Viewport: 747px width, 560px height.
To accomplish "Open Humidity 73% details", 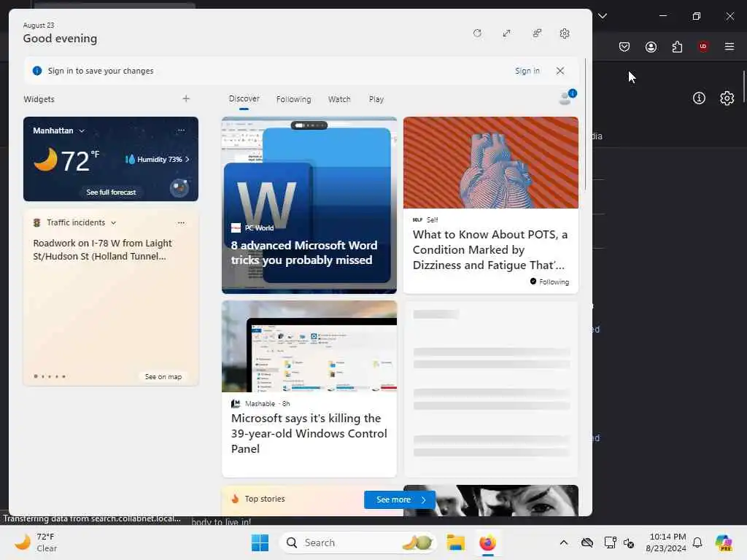I will 158,159.
